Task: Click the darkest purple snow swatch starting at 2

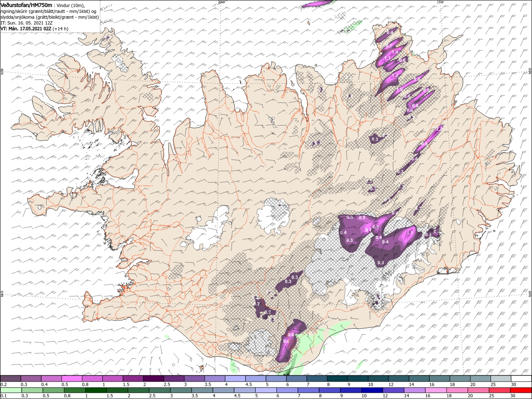Action: point(153,379)
